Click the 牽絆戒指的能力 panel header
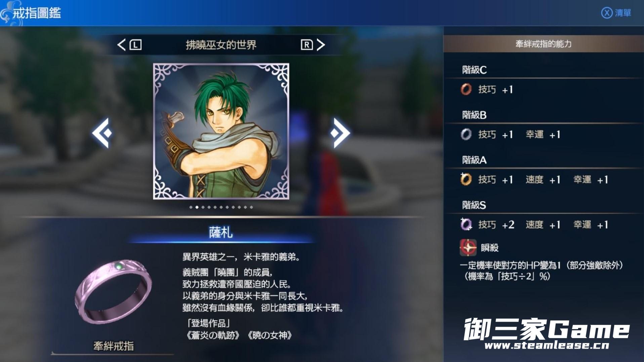Screen dimensions: 644x362 544,44
